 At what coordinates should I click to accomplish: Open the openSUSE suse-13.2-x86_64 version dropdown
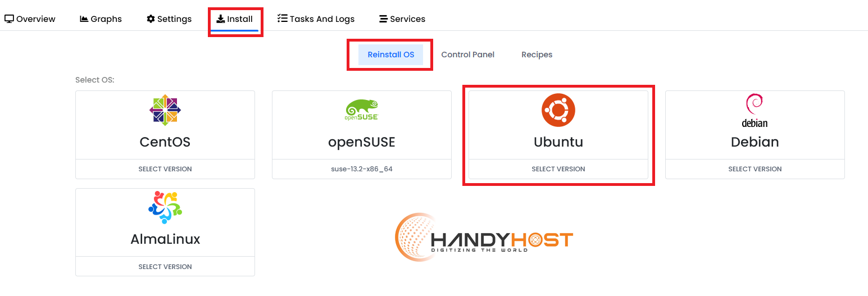coord(362,169)
